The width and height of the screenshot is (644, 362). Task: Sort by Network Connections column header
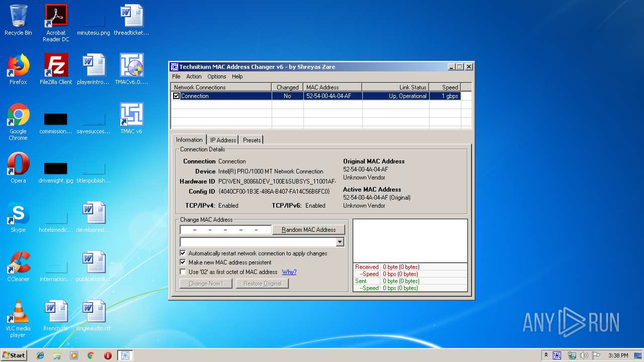pyautogui.click(x=221, y=87)
